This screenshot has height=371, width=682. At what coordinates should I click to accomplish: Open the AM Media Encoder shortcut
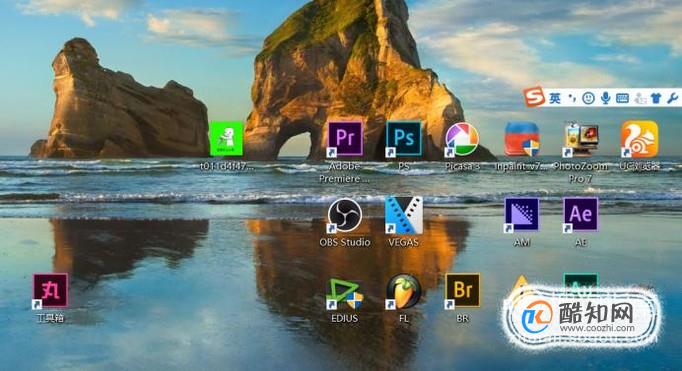point(522,215)
